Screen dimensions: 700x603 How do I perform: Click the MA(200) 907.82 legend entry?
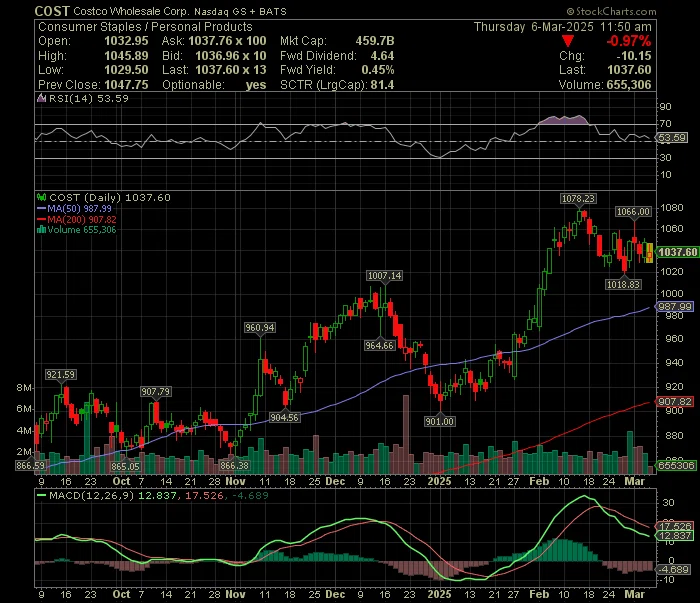click(82, 220)
